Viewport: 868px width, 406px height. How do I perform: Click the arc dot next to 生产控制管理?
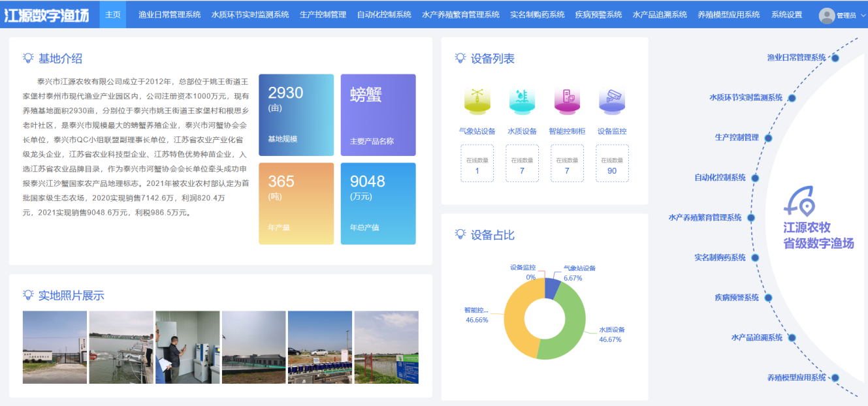coord(768,138)
